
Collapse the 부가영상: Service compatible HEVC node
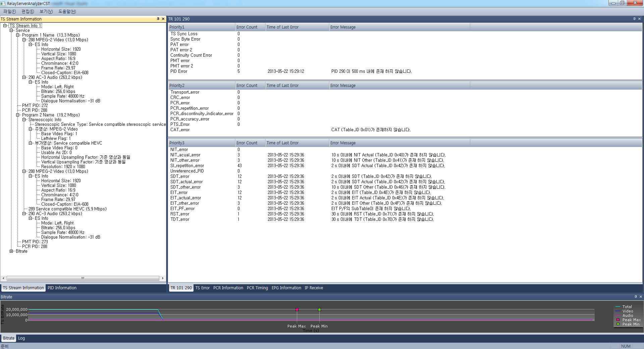(31, 143)
